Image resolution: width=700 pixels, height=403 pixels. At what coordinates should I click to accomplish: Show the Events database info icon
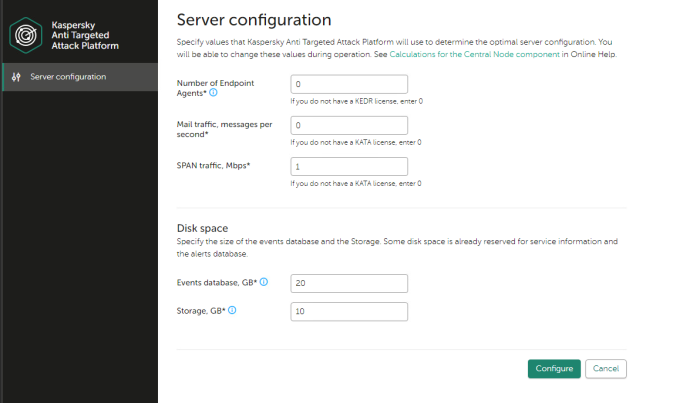pos(264,282)
